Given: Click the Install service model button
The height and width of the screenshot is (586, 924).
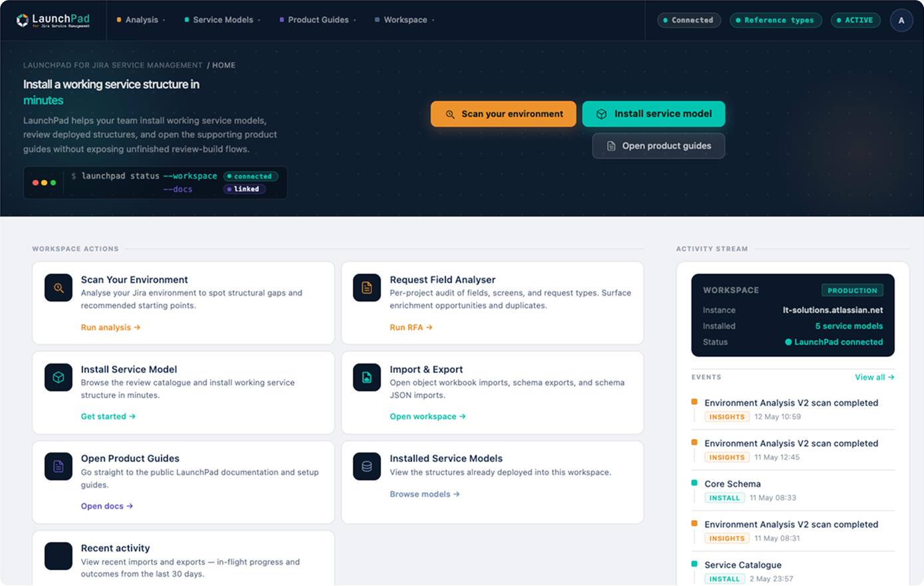Looking at the screenshot, I should [653, 114].
